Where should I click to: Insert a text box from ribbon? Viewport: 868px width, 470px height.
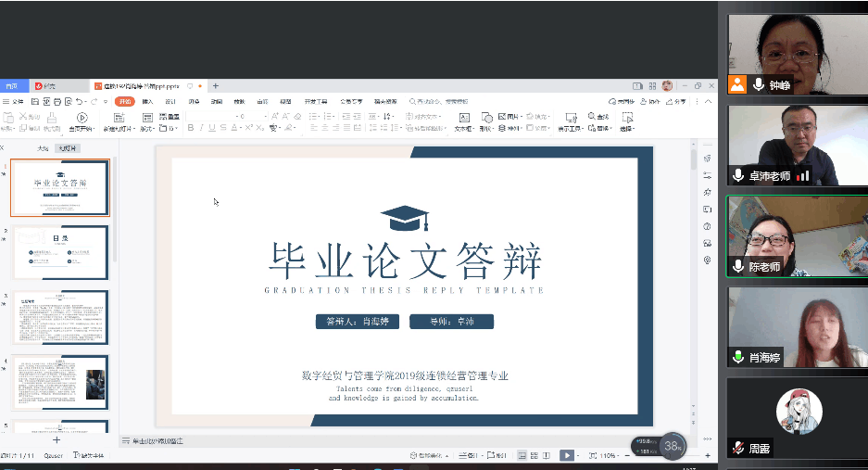463,118
